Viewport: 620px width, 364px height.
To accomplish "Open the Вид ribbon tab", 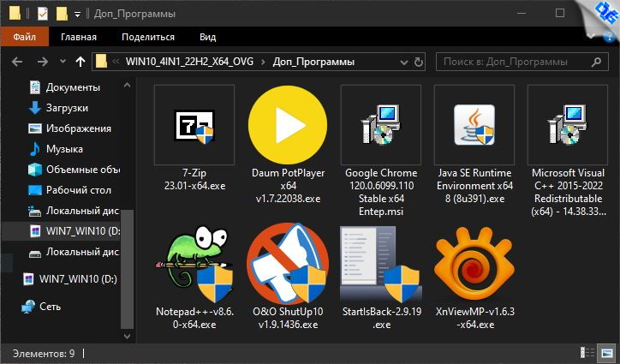I will coord(207,37).
